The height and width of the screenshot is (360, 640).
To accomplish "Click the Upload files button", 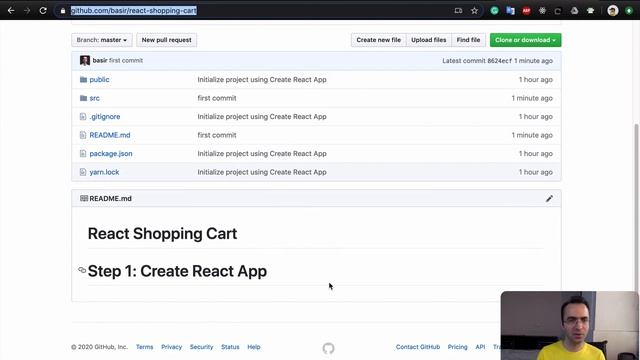I will click(429, 40).
